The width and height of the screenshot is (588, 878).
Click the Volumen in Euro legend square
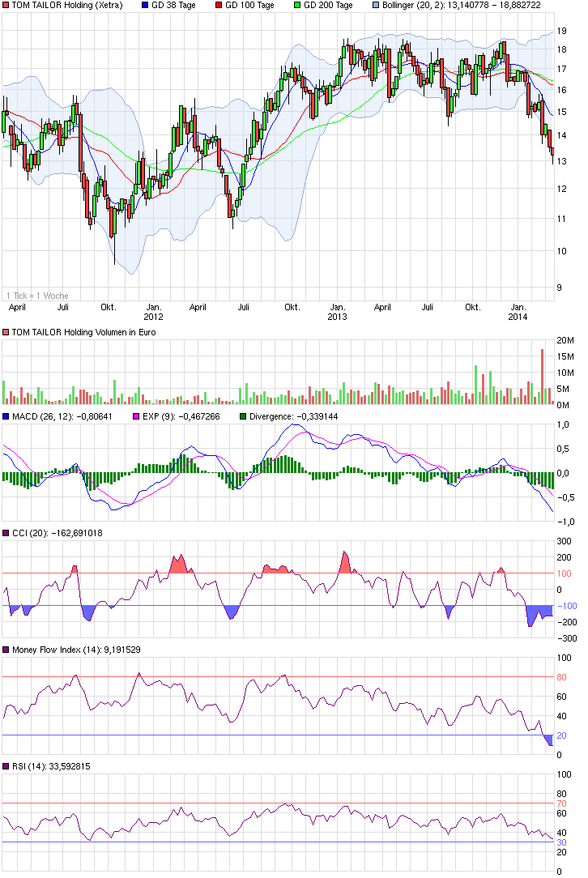(6, 332)
